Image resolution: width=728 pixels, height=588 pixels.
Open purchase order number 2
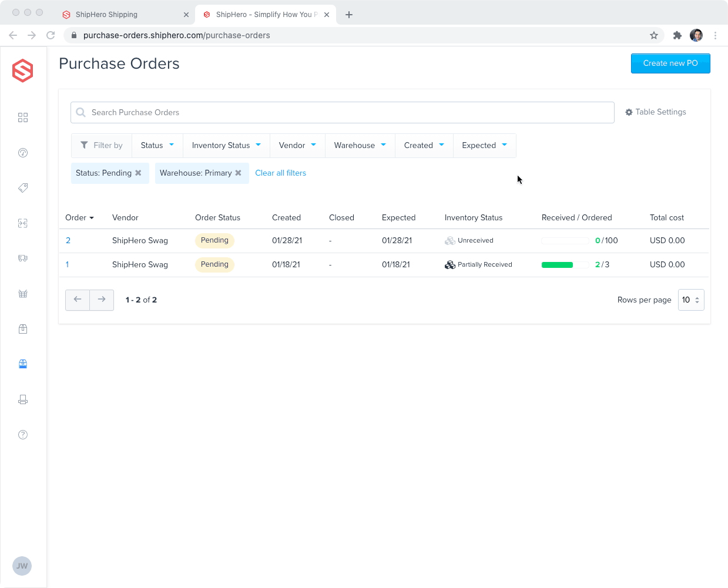click(x=68, y=240)
